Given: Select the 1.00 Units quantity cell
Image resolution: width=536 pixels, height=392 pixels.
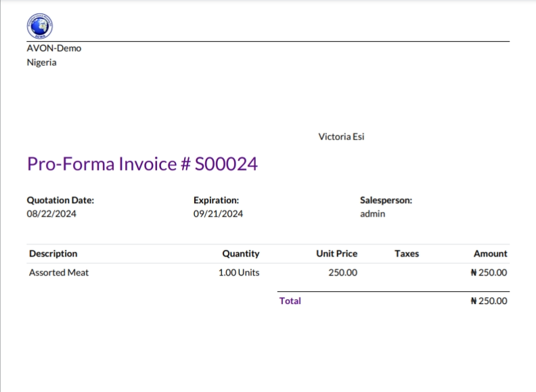Looking at the screenshot, I should tap(239, 273).
